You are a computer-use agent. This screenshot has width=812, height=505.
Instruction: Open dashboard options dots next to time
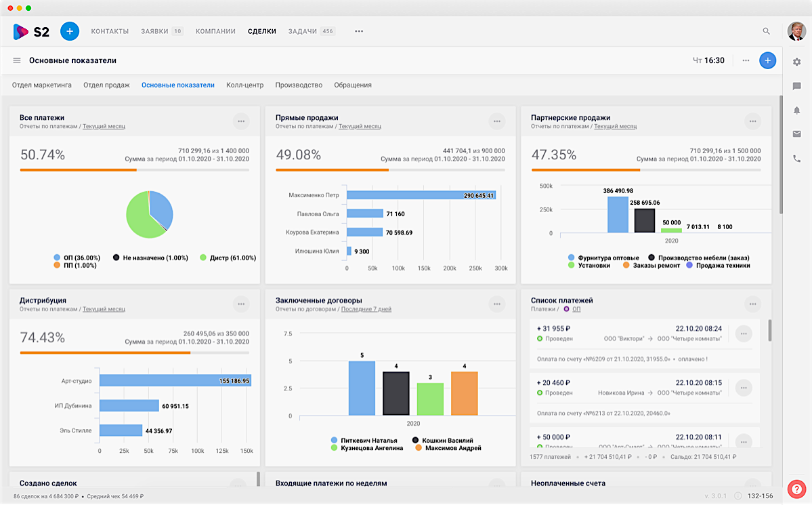click(x=746, y=60)
